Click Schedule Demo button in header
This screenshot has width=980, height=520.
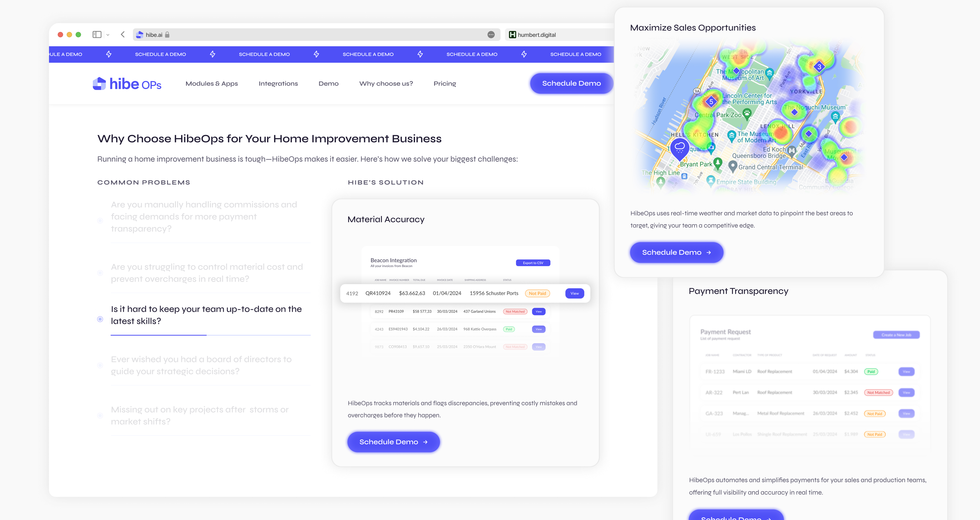tap(571, 83)
